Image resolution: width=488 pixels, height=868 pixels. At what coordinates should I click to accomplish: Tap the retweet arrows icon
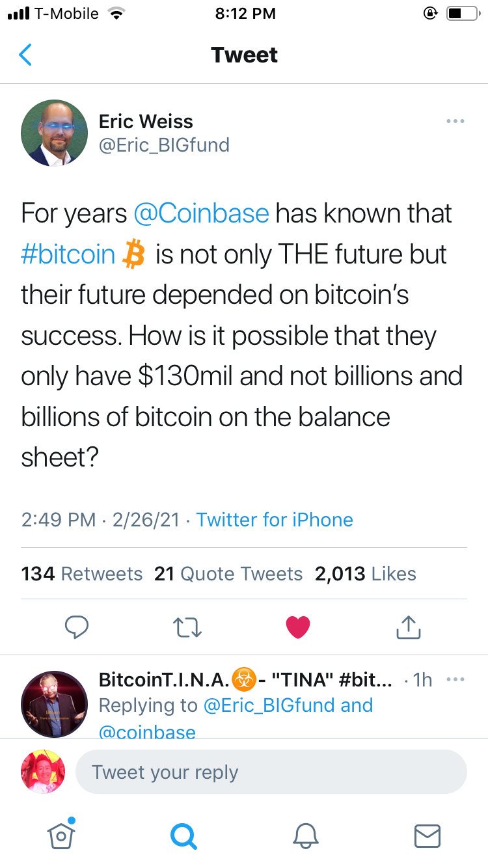(x=188, y=627)
